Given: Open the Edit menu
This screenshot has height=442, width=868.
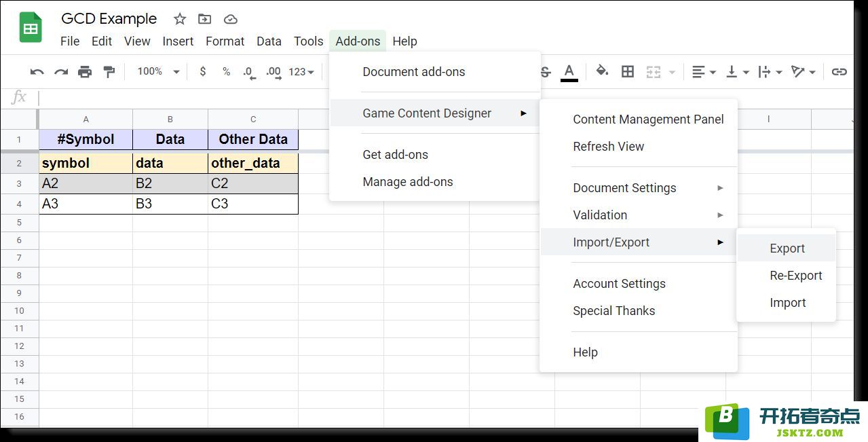Looking at the screenshot, I should pos(102,41).
